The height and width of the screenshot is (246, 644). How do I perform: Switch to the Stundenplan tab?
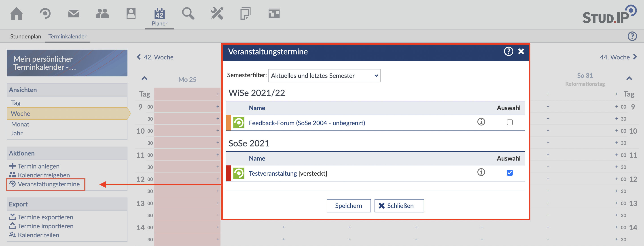[x=25, y=36]
